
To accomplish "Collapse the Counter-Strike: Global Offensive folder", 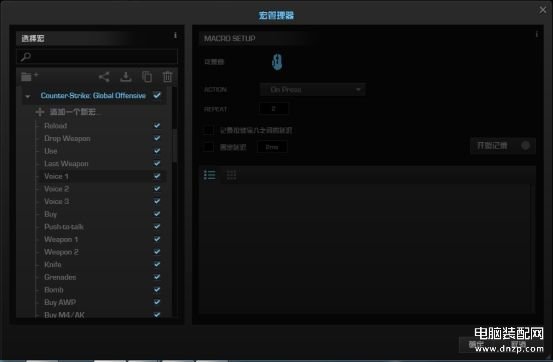I will pos(28,96).
